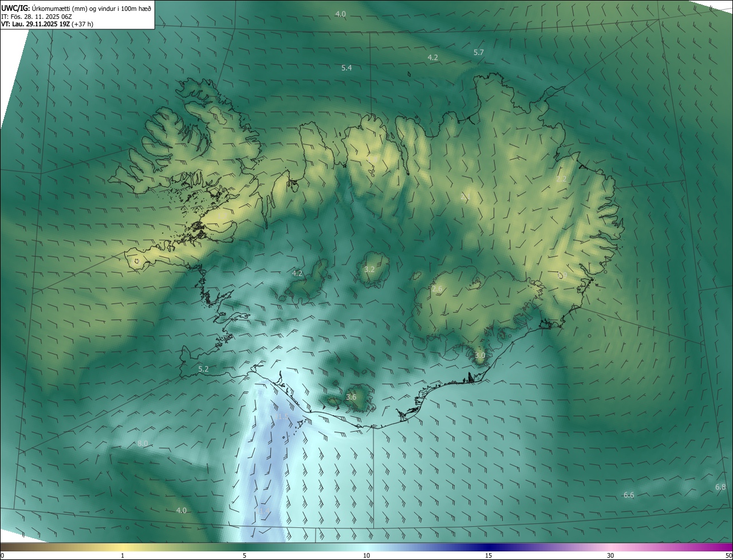Click the 5.7 value label on the map

point(479,52)
